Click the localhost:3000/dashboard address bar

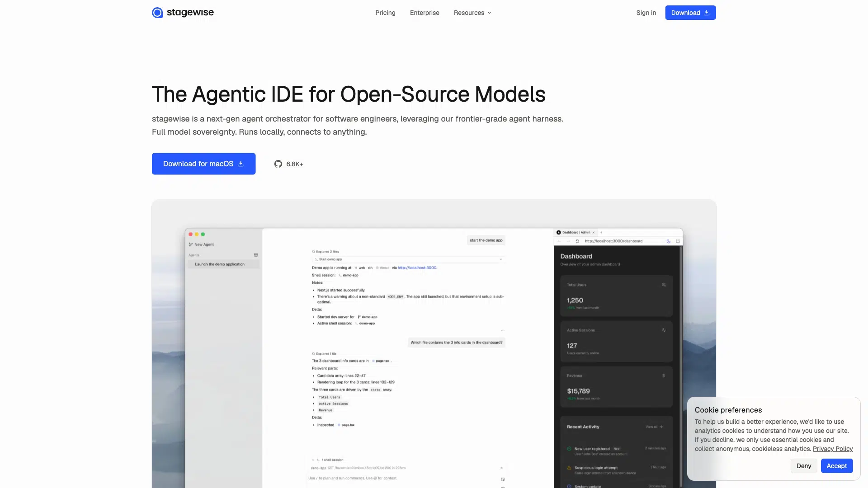point(613,241)
